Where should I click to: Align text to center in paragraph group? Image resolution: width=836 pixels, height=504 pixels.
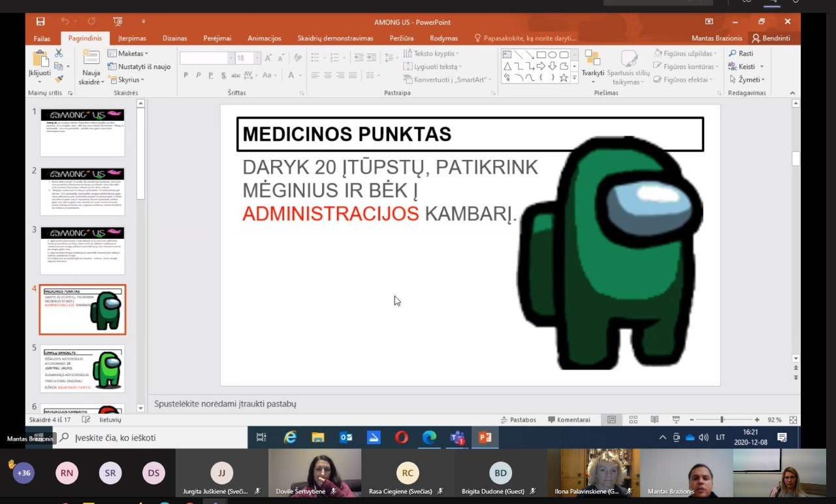tap(327, 76)
